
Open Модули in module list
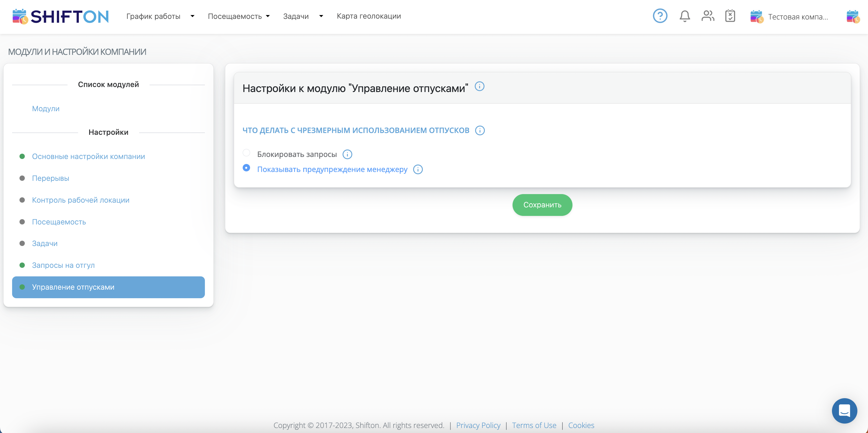[x=45, y=109]
